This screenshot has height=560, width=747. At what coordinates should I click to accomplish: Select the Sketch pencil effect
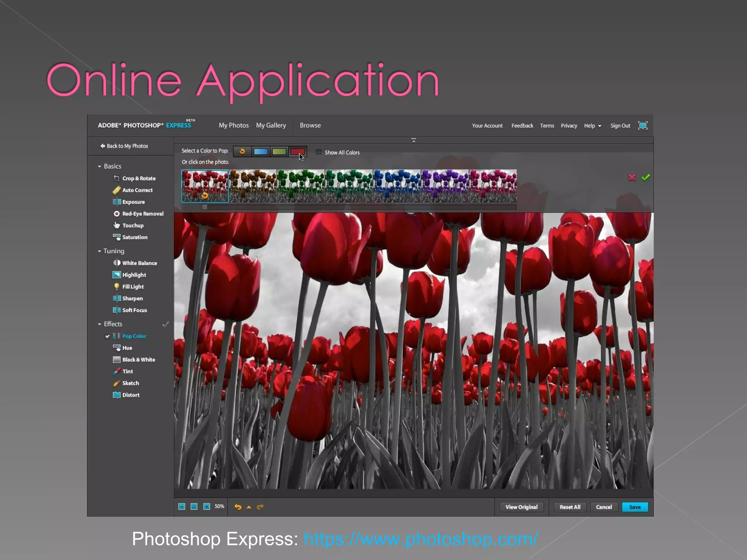coord(117,383)
